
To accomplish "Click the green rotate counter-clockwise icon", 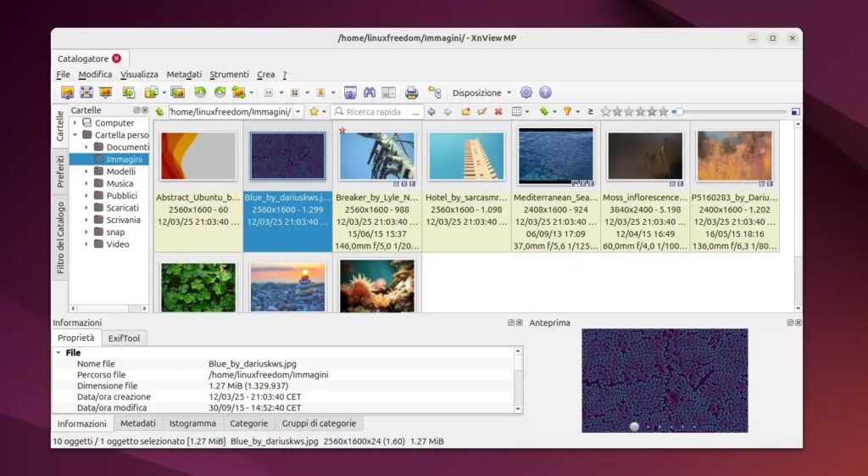I will 200,92.
